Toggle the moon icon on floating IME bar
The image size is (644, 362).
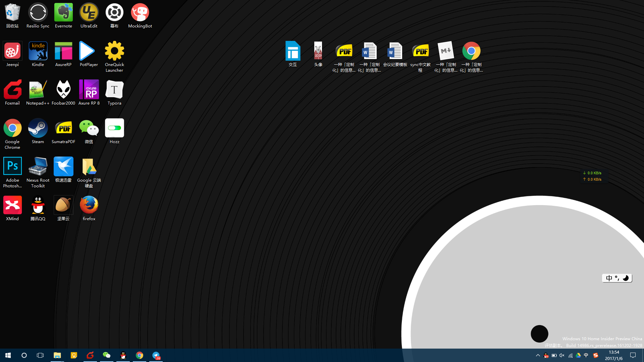pos(626,278)
